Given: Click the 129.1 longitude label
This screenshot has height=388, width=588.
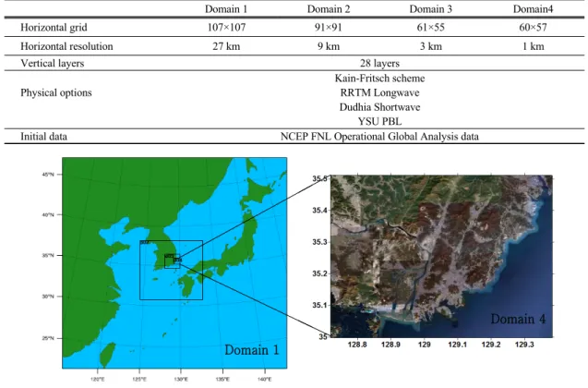Looking at the screenshot, I should (458, 345).
